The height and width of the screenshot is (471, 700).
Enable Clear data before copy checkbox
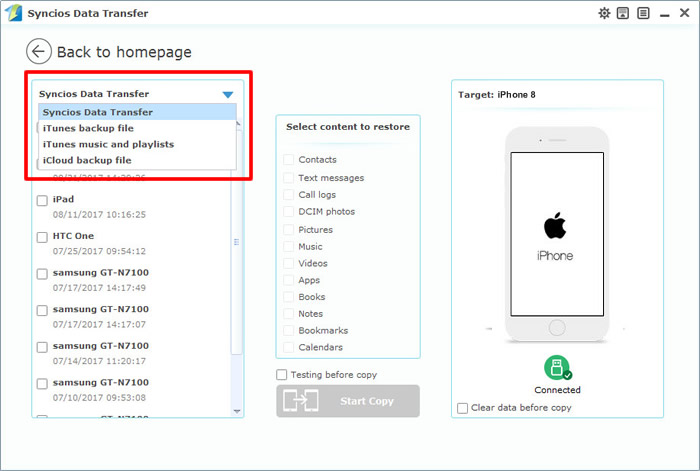coord(462,408)
